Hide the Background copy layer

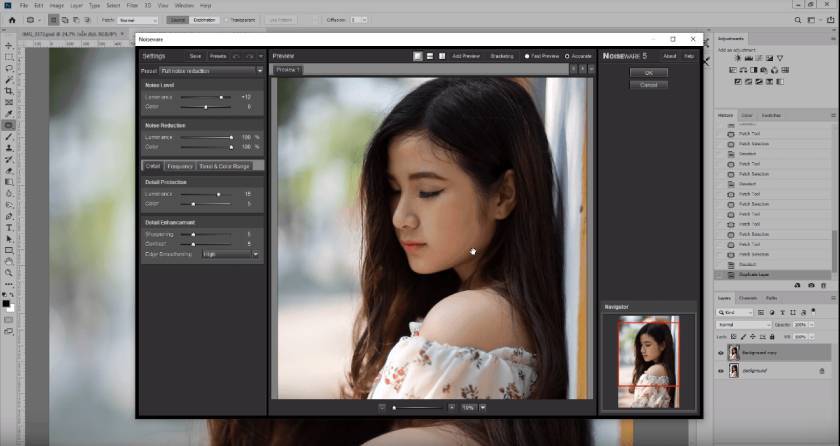click(x=720, y=353)
